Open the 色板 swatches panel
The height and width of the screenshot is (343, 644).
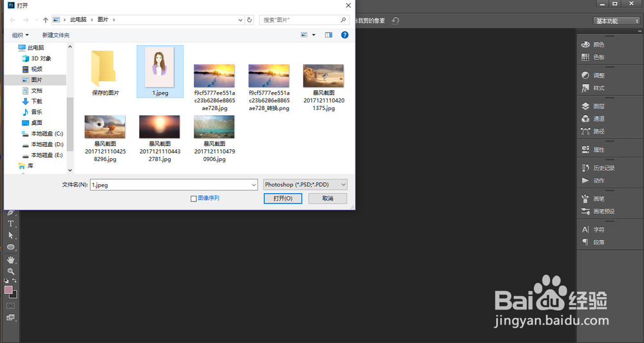pyautogui.click(x=592, y=57)
